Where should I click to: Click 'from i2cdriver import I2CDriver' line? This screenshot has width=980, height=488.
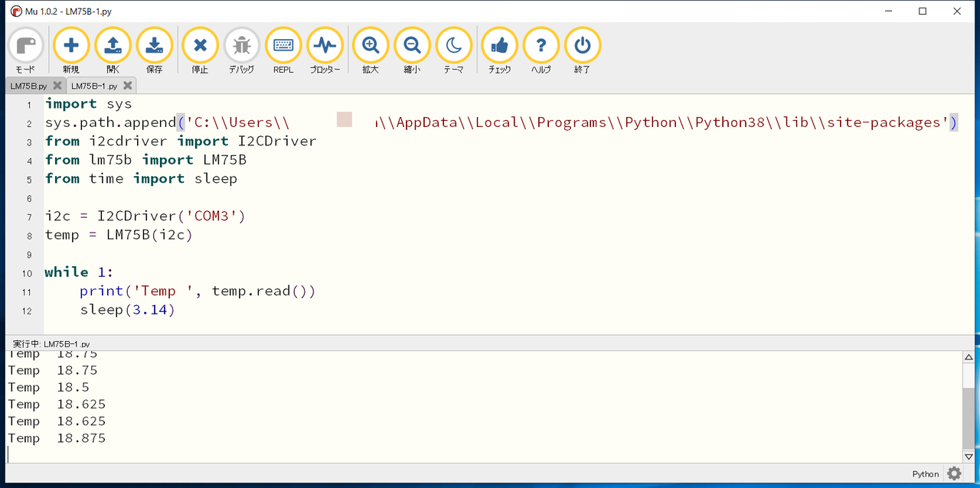[x=181, y=141]
